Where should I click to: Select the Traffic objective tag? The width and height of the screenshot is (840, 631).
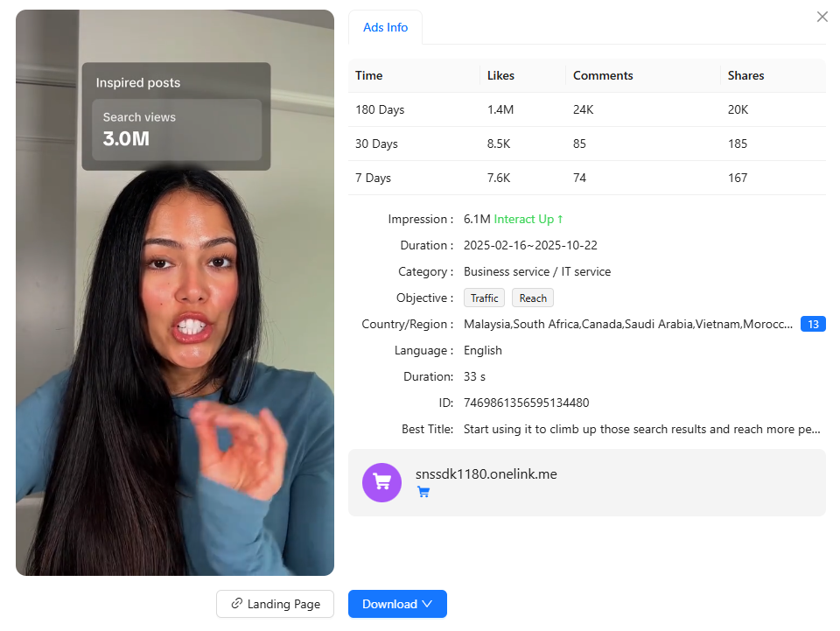[484, 298]
